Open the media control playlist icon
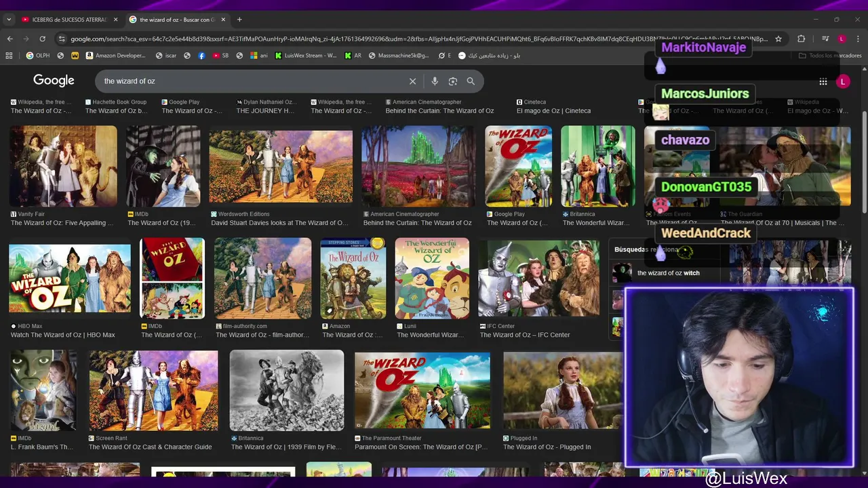This screenshot has height=488, width=868. (x=825, y=39)
